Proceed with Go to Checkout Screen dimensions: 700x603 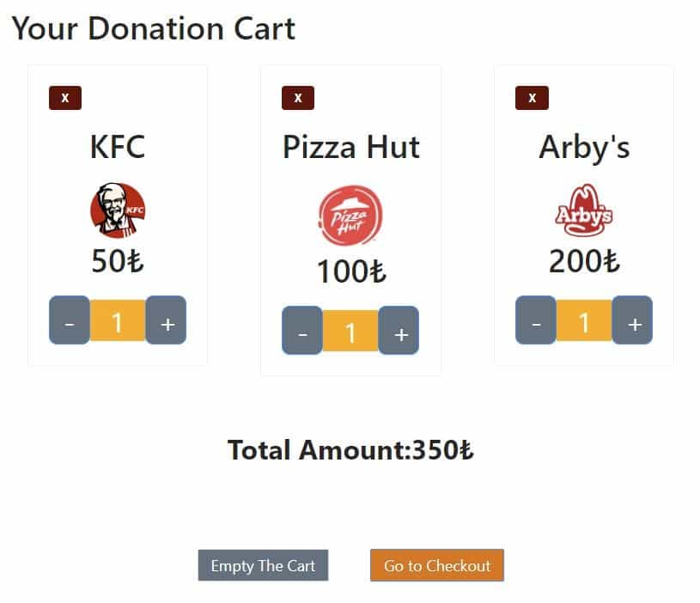[437, 565]
